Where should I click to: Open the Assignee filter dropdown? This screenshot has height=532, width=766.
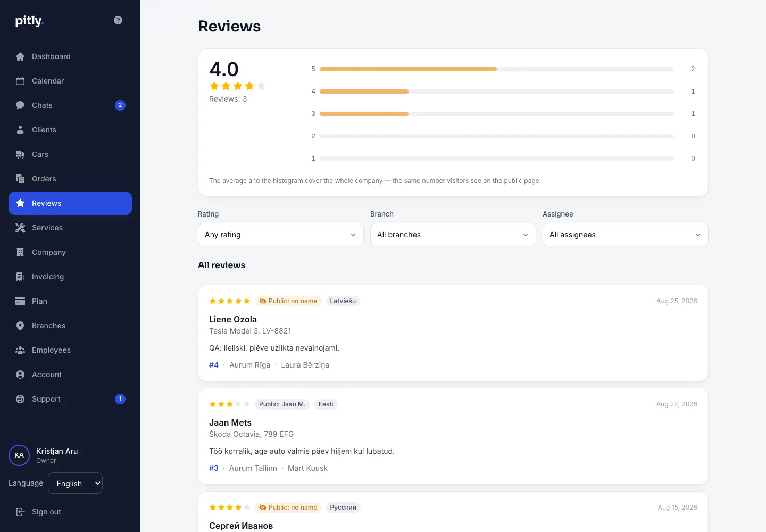(626, 235)
